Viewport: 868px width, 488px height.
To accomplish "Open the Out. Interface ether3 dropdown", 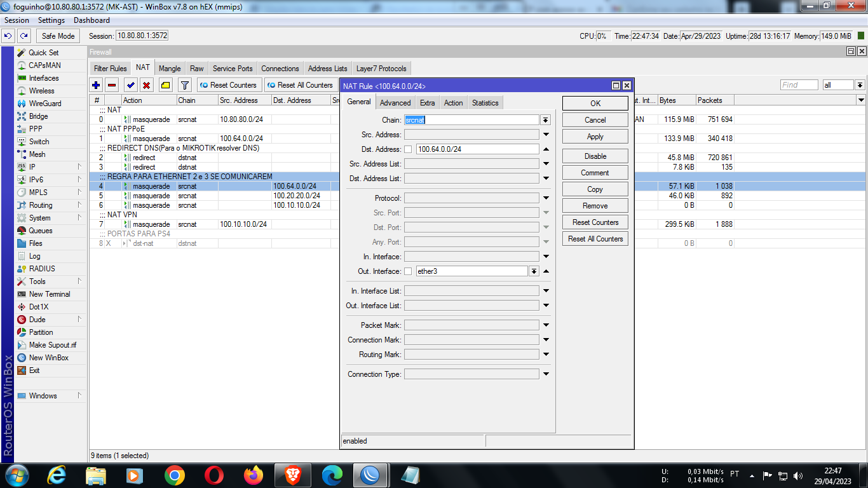I will [x=534, y=271].
